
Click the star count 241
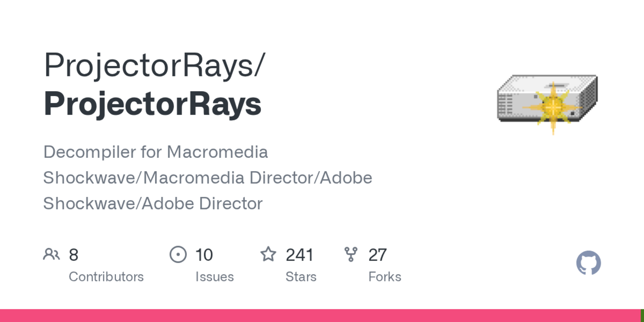[x=299, y=255]
